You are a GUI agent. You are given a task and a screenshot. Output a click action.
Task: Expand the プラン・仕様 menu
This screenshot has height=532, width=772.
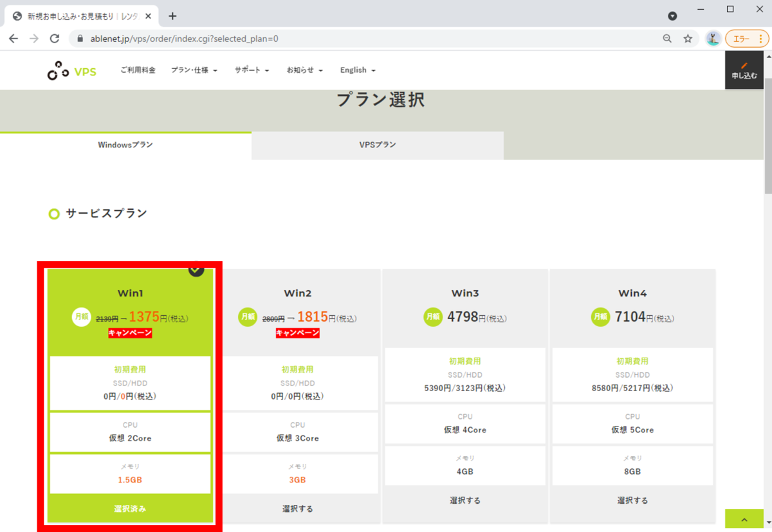(194, 70)
